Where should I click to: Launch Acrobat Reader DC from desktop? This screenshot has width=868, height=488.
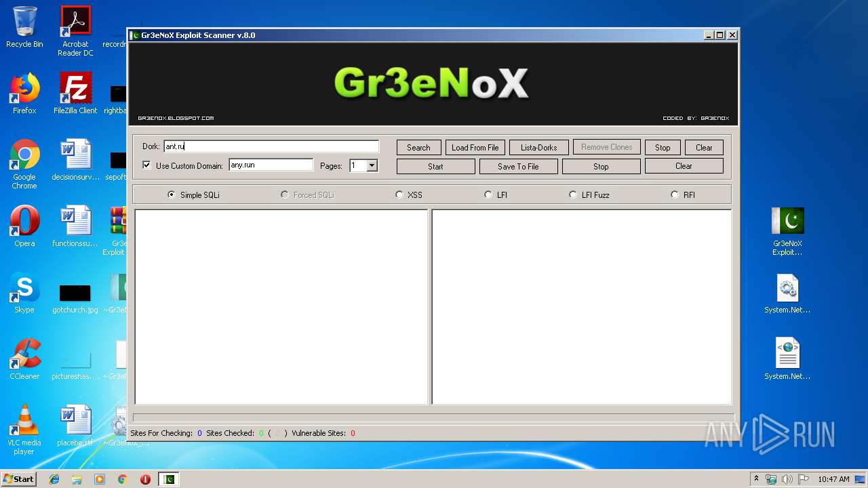[x=75, y=31]
